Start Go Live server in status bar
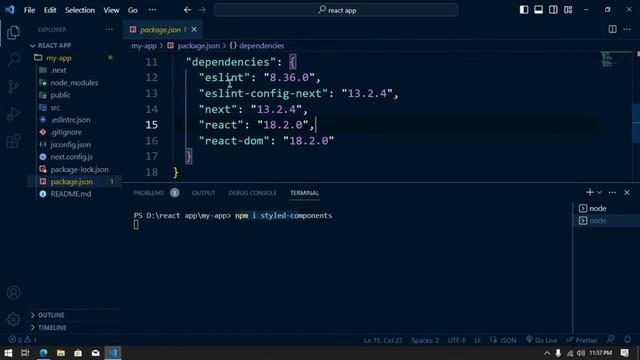This screenshot has width=640, height=360. click(x=541, y=340)
